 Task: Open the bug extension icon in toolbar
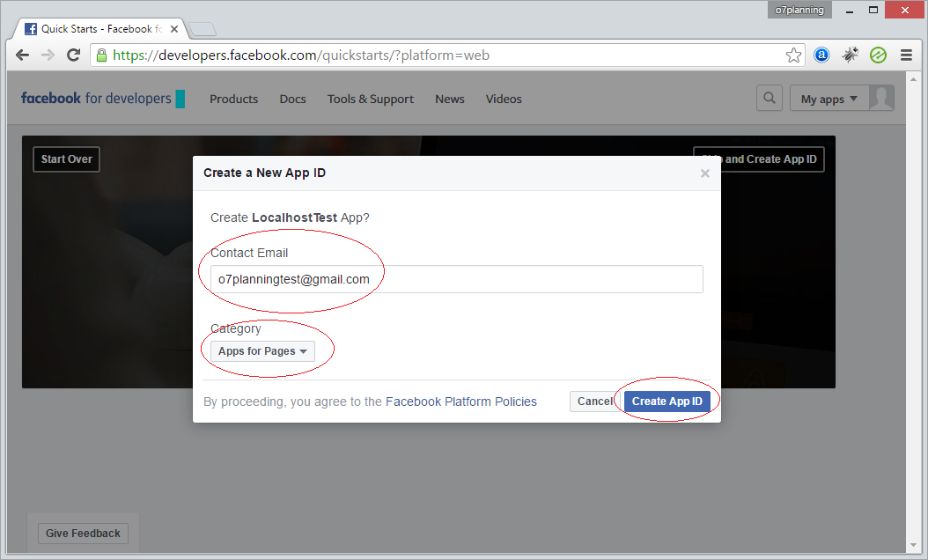click(x=850, y=55)
